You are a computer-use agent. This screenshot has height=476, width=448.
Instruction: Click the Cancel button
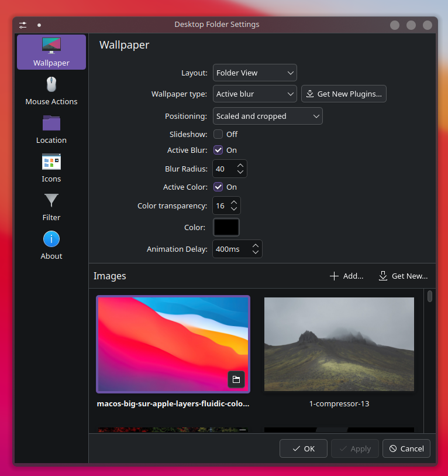(406, 448)
